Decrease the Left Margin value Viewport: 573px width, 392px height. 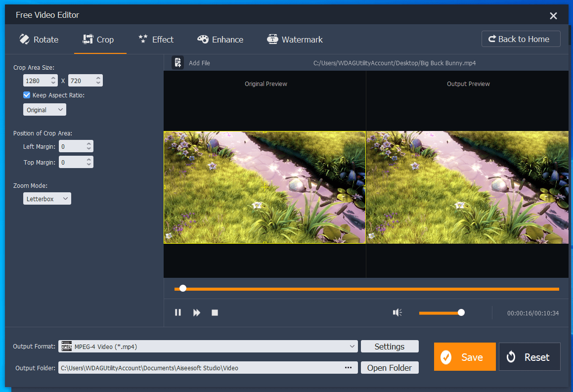click(89, 149)
